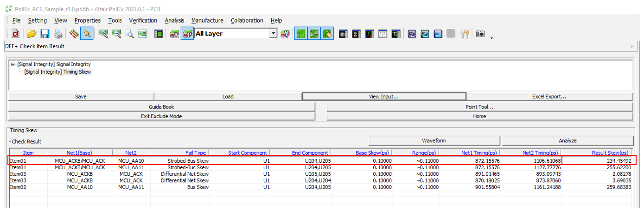
Task: Open the All Layer dropdown
Action: [273, 33]
